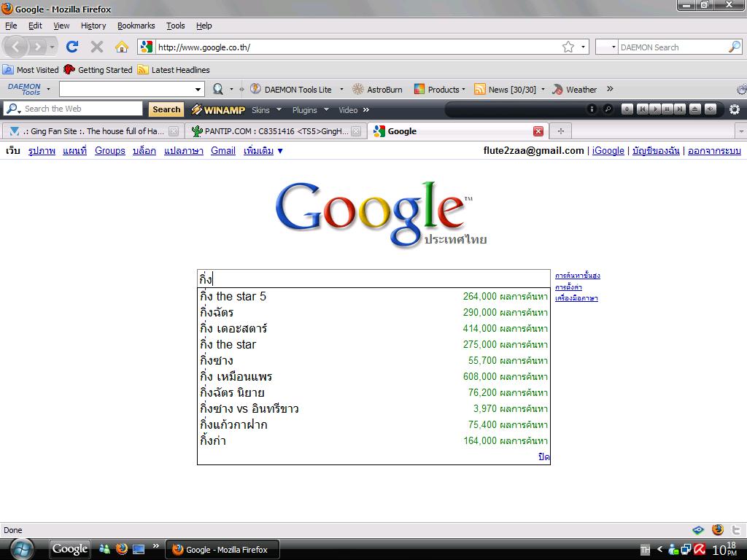Image resolution: width=747 pixels, height=560 pixels.
Task: Open the Tools menu
Action: [175, 26]
